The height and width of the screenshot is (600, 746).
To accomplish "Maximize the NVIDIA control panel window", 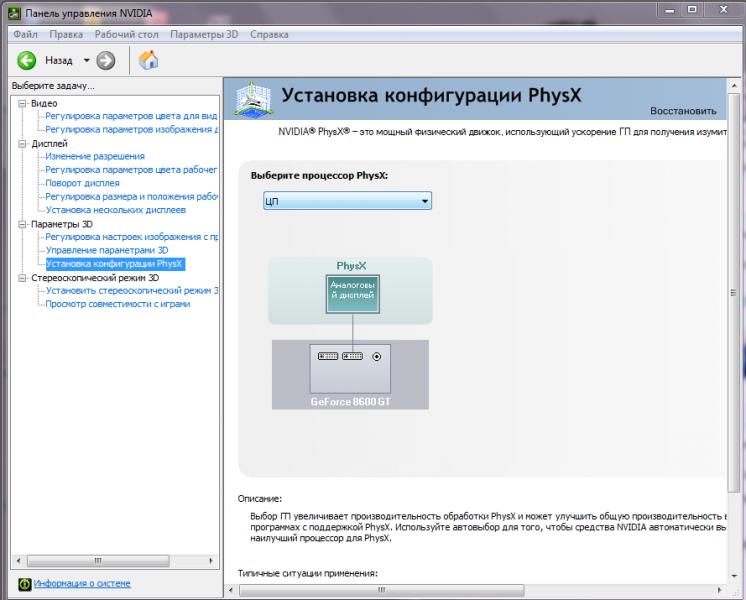I will pyautogui.click(x=692, y=10).
